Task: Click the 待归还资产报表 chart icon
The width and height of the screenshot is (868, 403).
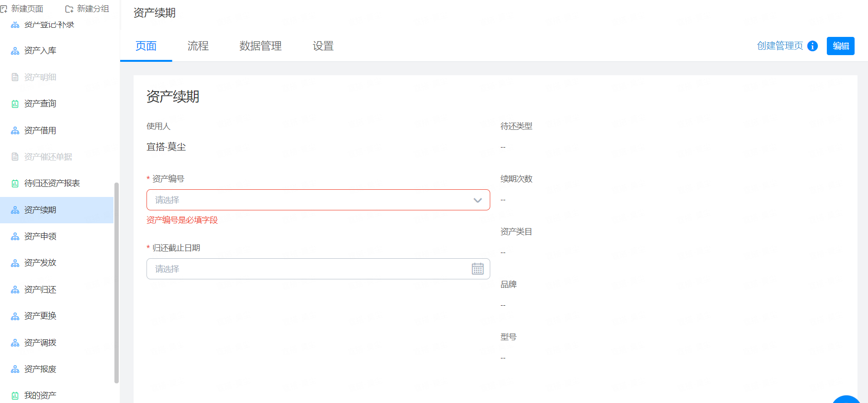Action: [15, 184]
